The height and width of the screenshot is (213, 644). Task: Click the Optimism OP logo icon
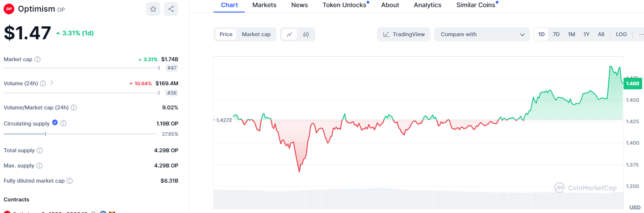click(9, 8)
